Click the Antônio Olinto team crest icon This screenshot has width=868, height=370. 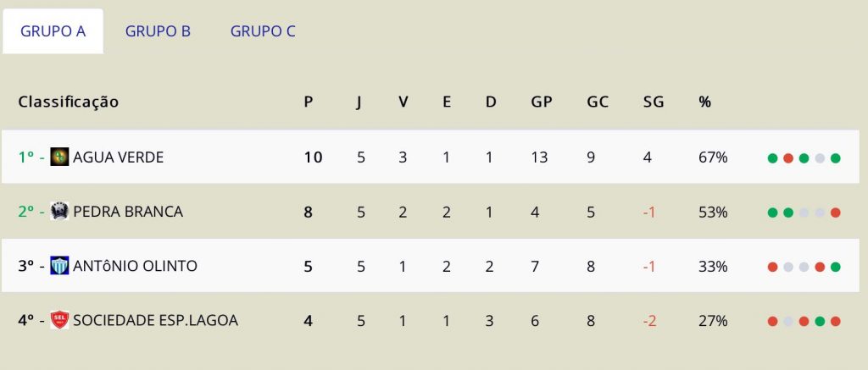pos(60,266)
